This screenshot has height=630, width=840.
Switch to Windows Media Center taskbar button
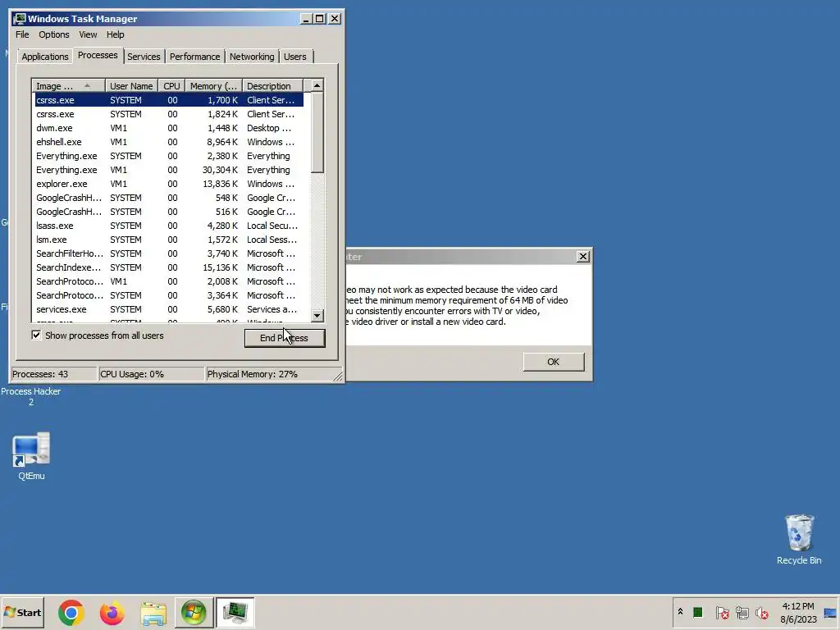coord(194,612)
